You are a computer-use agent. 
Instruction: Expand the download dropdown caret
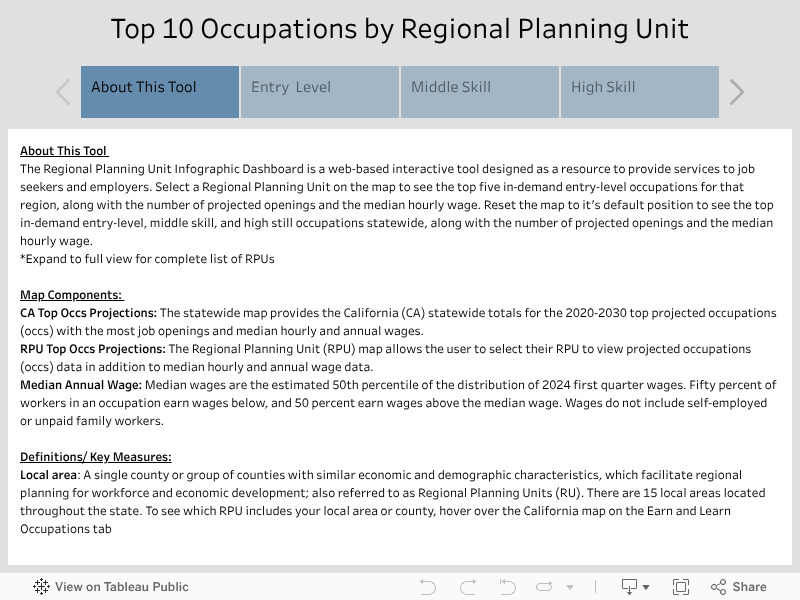[x=646, y=587]
